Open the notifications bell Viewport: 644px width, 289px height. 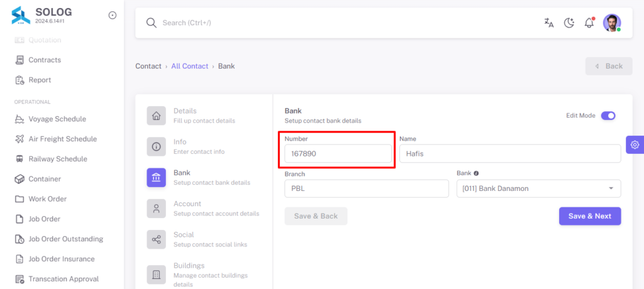(x=589, y=23)
